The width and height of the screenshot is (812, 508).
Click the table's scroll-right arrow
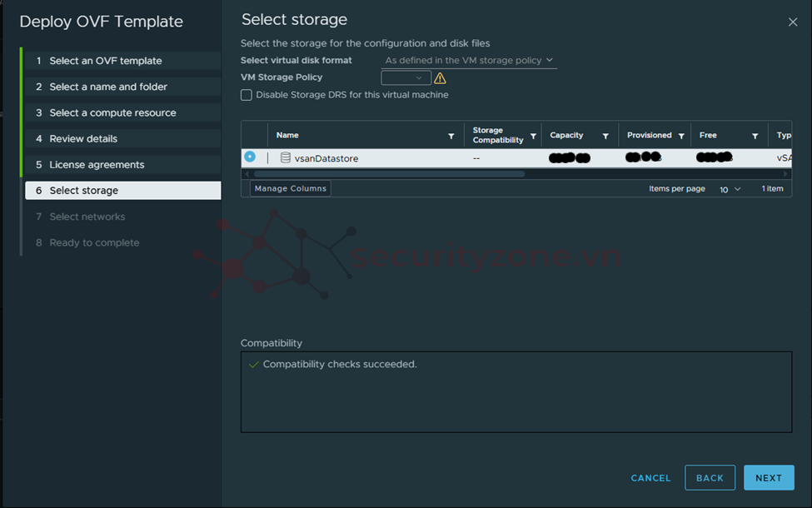coord(785,174)
